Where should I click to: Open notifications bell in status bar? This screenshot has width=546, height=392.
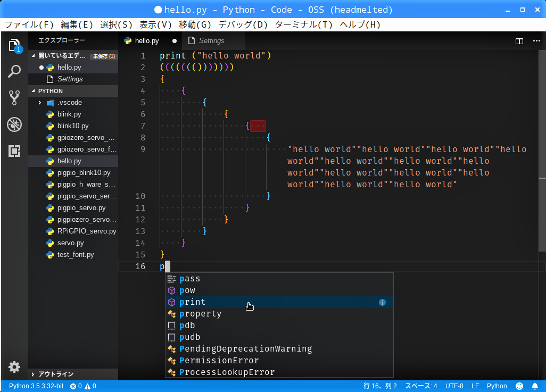coord(535,386)
